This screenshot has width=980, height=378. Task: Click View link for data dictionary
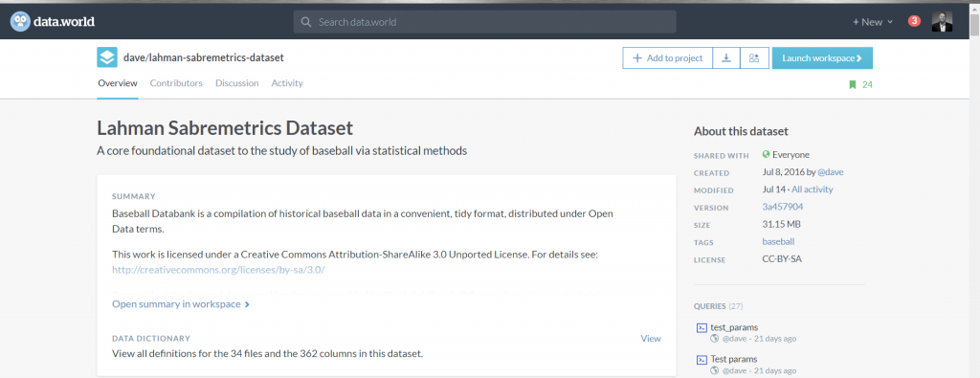point(651,338)
